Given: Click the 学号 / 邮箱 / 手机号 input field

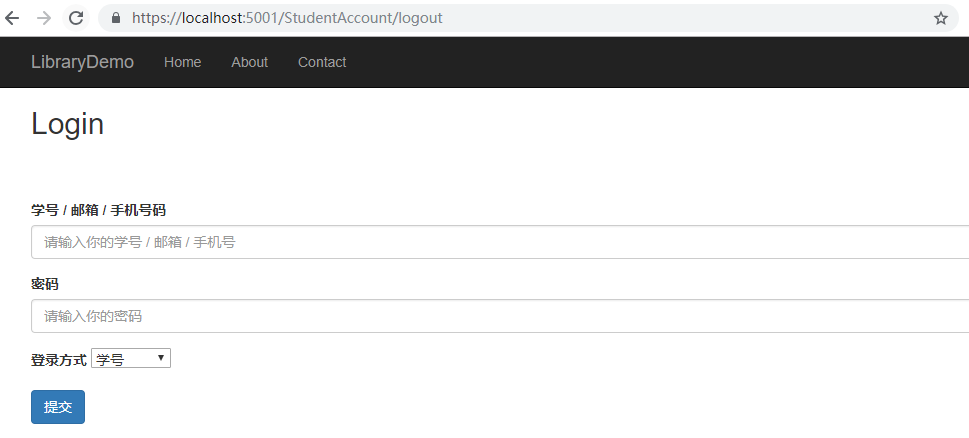Looking at the screenshot, I should point(500,242).
